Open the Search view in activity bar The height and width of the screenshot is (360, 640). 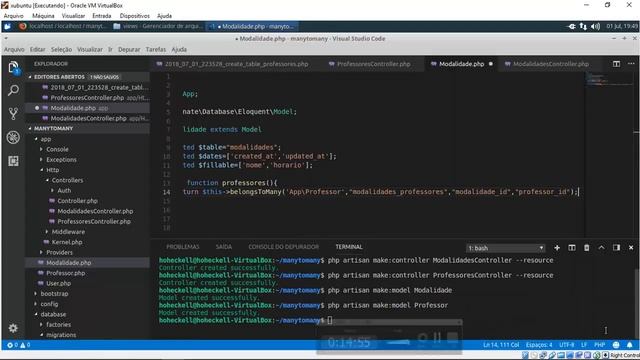click(x=13, y=90)
